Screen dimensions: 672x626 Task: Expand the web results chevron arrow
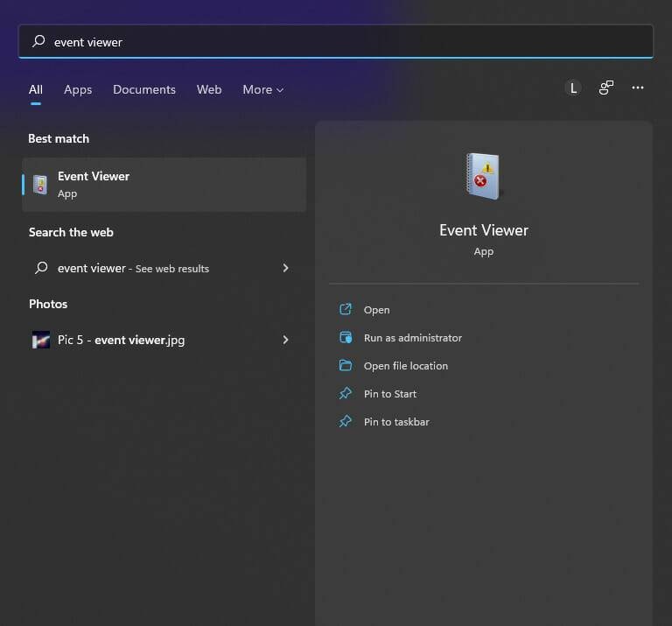click(285, 268)
